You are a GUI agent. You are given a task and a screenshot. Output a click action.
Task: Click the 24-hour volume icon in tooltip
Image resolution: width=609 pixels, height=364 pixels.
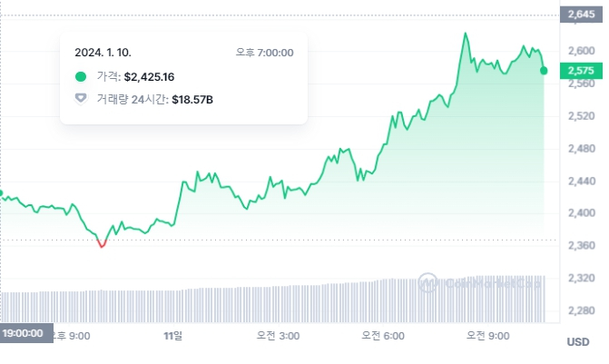pyautogui.click(x=81, y=95)
